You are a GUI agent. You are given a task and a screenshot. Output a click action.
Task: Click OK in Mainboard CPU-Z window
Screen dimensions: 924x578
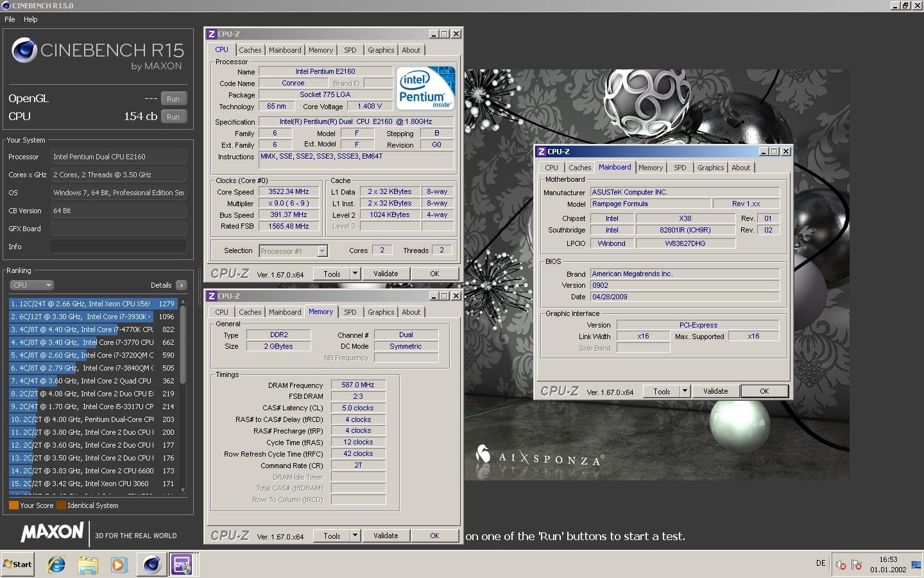[x=764, y=391]
